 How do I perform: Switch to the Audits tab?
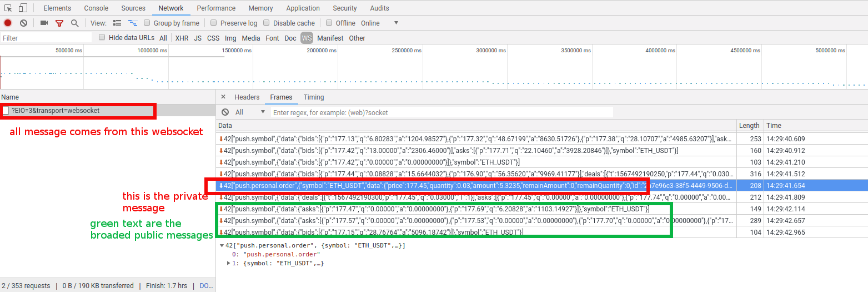[379, 8]
